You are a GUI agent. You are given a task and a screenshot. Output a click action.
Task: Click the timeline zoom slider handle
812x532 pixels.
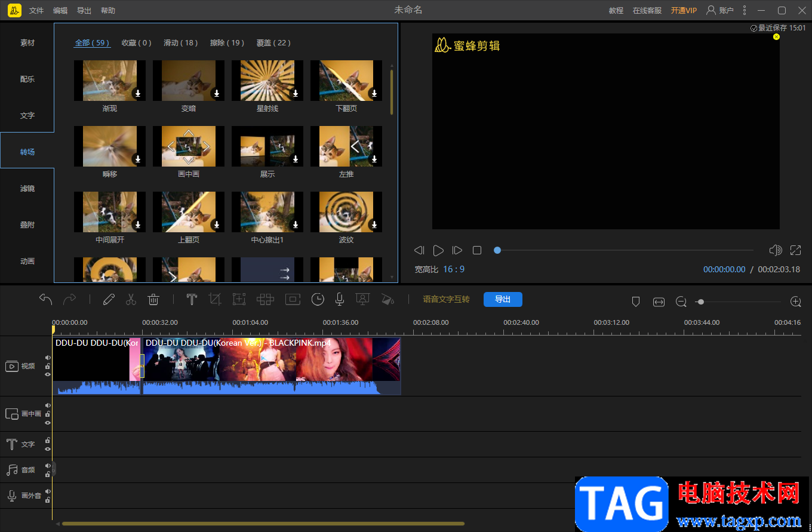(x=701, y=302)
